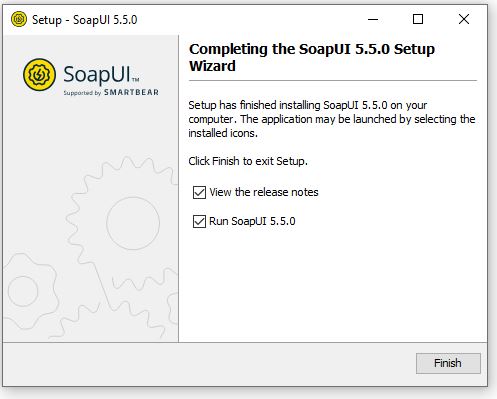Open the SoapUI title bar system icon

click(x=19, y=19)
